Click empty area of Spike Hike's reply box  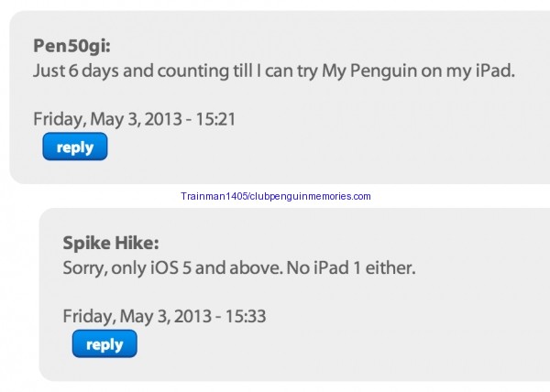(x=367, y=339)
